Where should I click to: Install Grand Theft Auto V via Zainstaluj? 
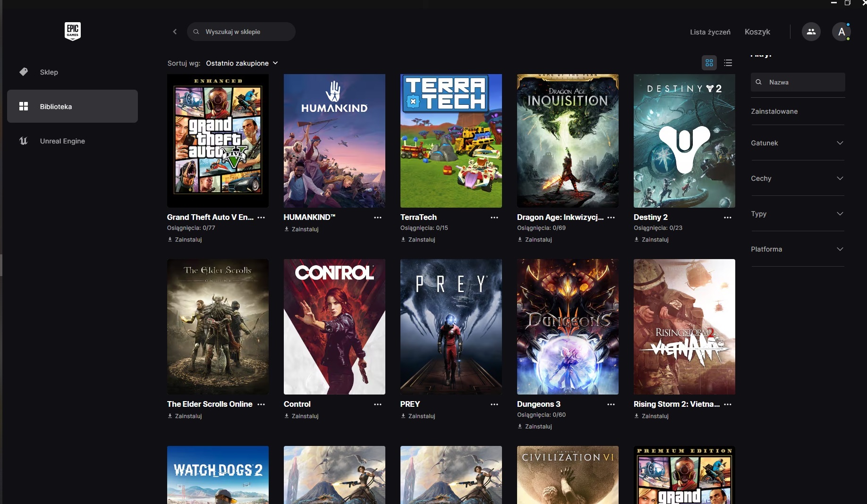click(x=185, y=240)
